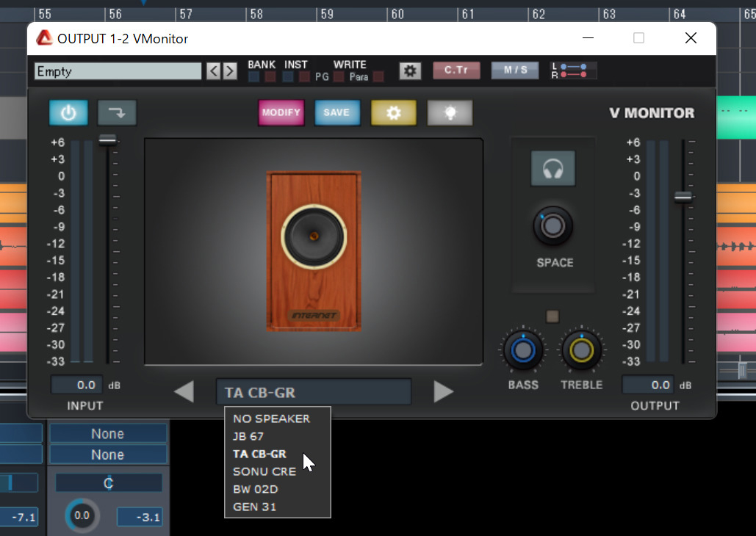Click the bypass routing arrow button
This screenshot has width=756, height=536.
tap(117, 113)
